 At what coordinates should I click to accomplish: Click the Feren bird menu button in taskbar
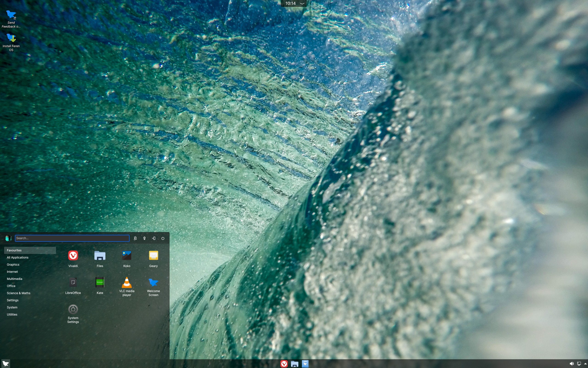(5, 364)
